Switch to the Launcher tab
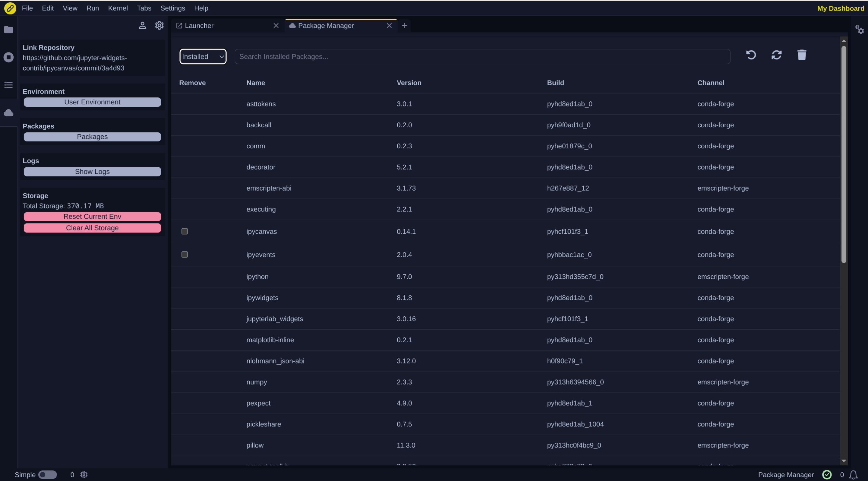 (199, 25)
